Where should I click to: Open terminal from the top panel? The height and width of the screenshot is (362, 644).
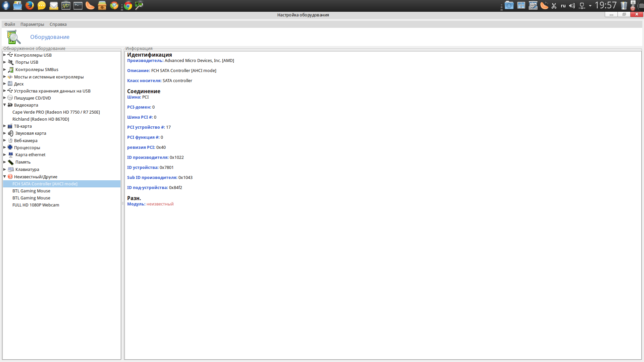coord(78,5)
